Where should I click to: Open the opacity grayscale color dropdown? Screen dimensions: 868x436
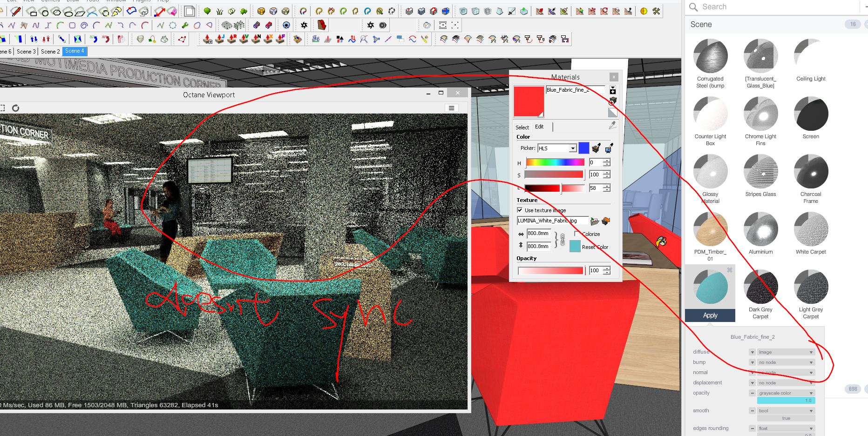click(x=786, y=393)
